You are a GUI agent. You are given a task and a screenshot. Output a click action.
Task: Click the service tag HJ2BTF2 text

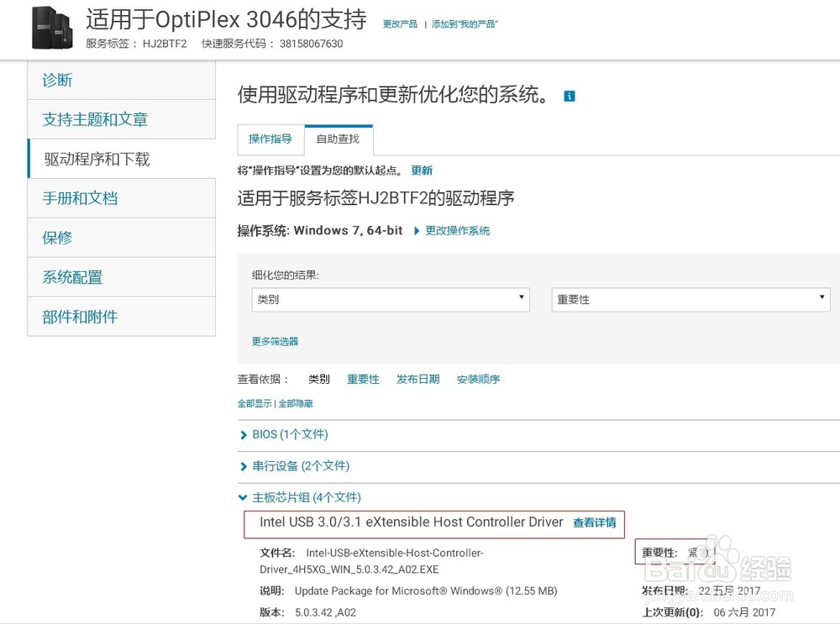[165, 44]
